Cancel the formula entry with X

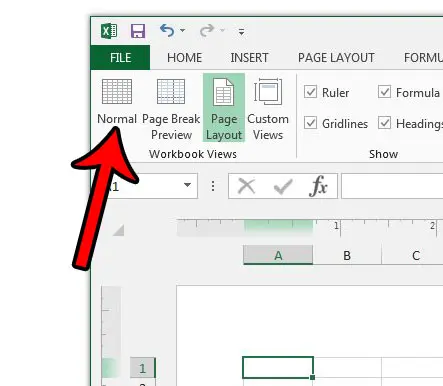coord(246,186)
